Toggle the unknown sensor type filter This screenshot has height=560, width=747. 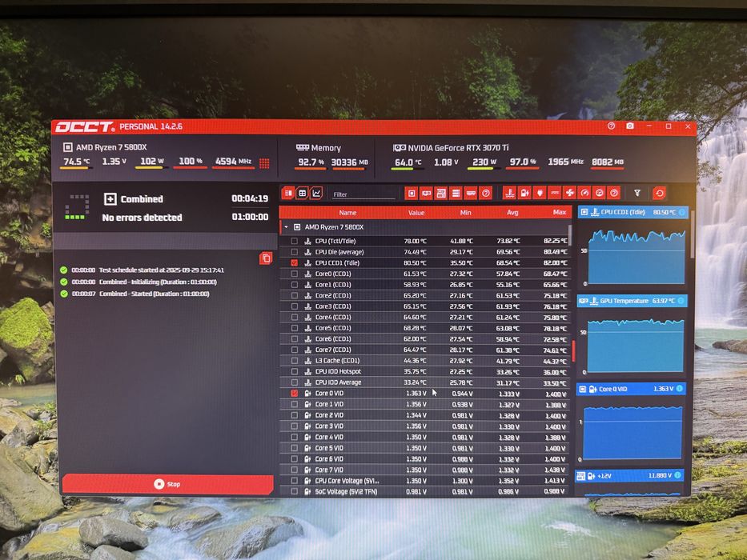614,193
